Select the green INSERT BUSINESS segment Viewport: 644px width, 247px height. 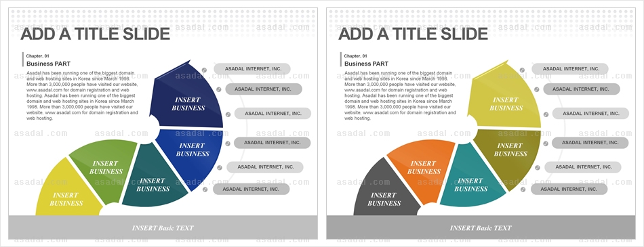(105, 169)
